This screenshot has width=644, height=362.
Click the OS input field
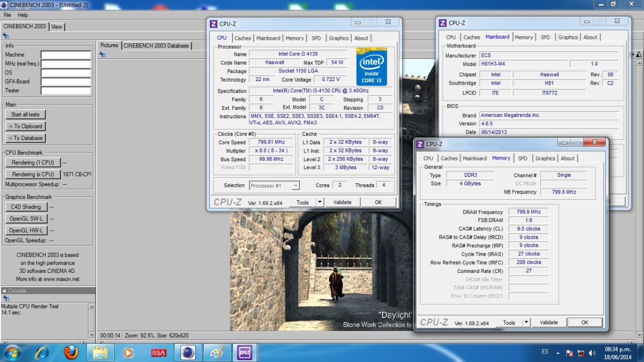coord(66,73)
